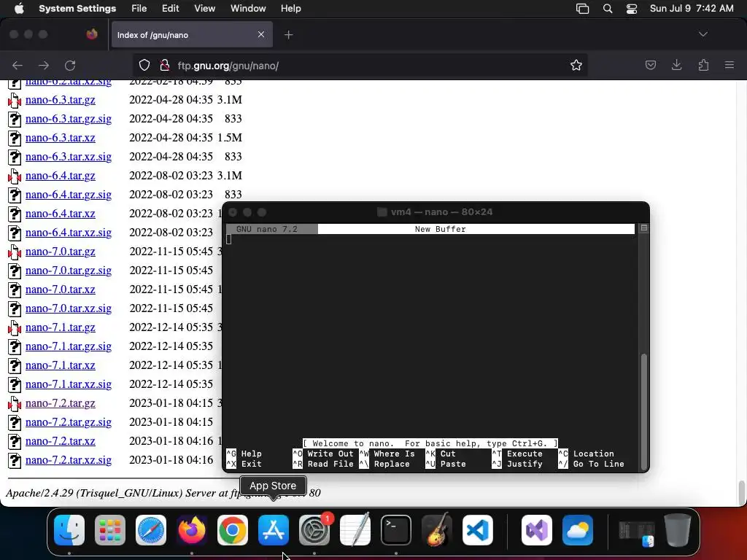
Task: Open the File menu
Action: 139,9
